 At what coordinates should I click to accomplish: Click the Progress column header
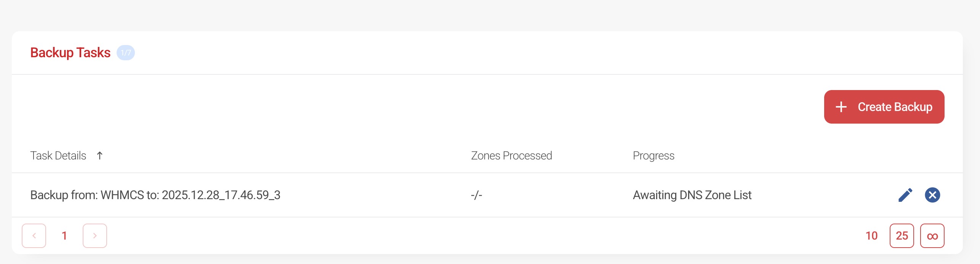tap(653, 156)
